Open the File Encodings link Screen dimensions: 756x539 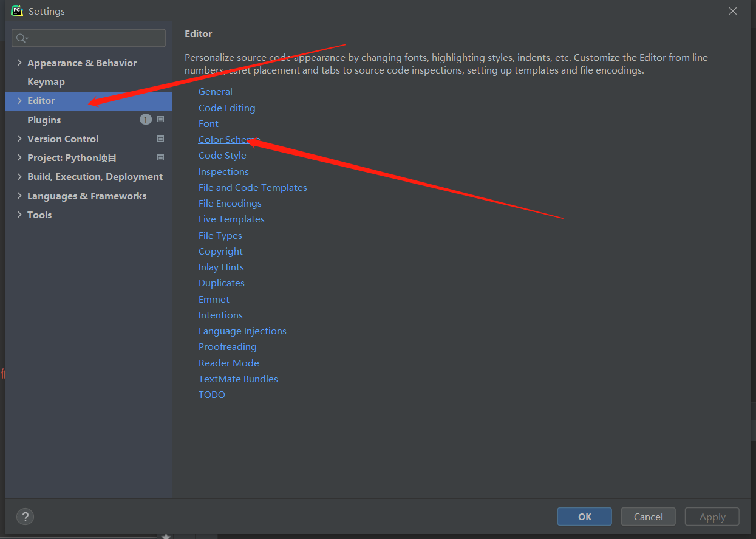coord(230,203)
